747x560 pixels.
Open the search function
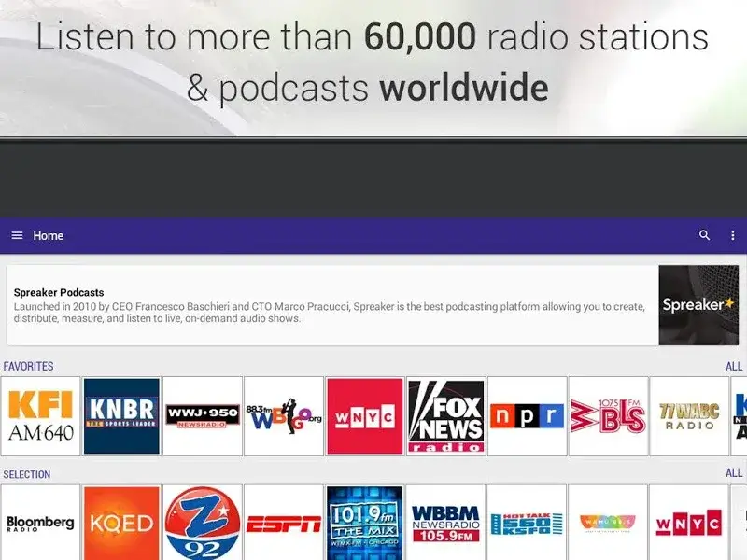[x=705, y=235]
